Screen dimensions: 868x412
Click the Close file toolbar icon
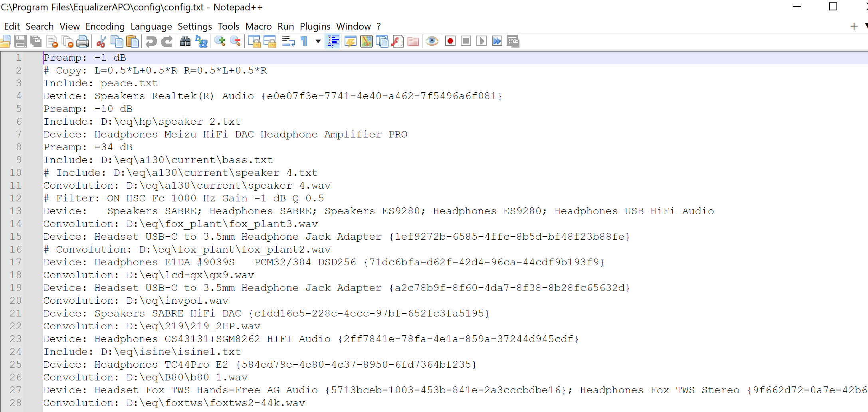coord(52,41)
